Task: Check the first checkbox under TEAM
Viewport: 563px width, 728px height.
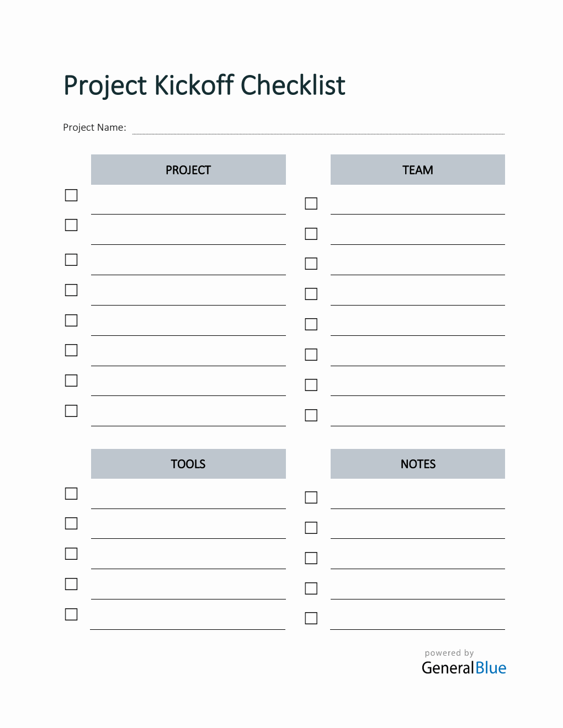Action: point(311,204)
